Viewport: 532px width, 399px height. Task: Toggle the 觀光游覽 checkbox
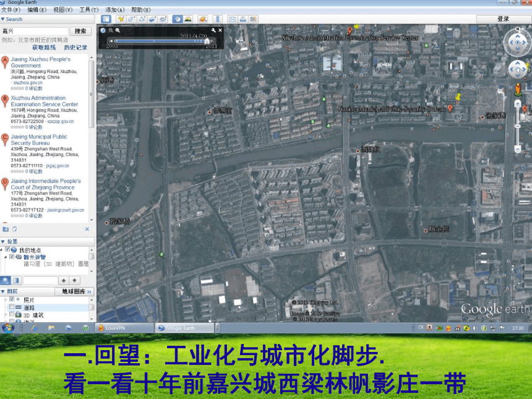point(12,257)
